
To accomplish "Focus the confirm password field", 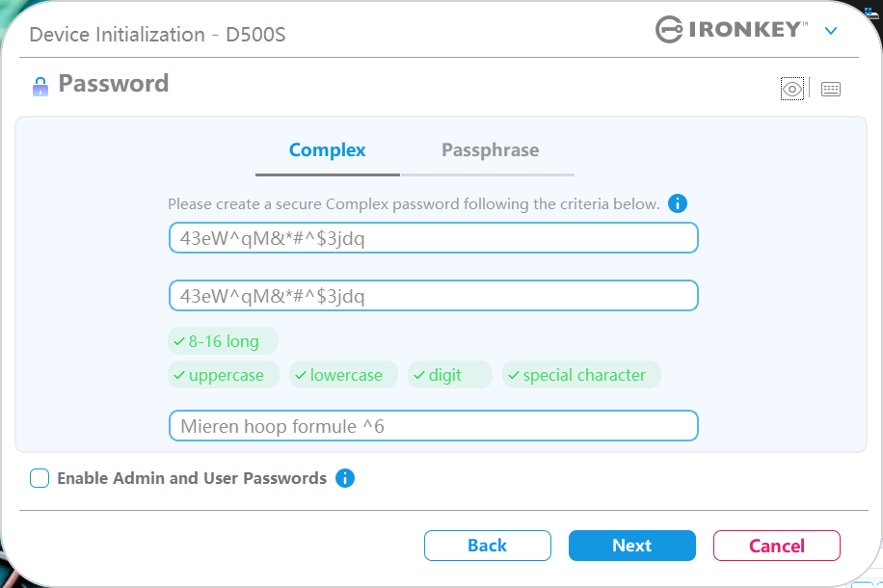I will (433, 296).
